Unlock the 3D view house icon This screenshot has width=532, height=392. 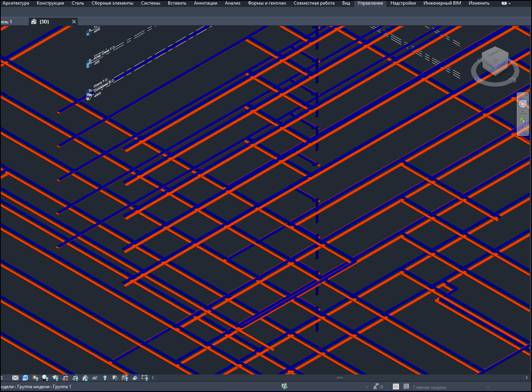tap(85, 378)
